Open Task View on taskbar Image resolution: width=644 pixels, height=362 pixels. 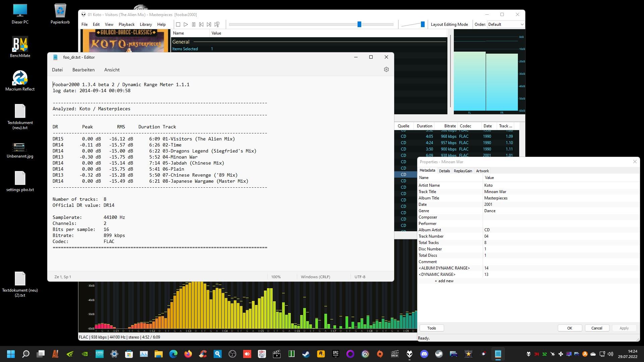(41, 354)
